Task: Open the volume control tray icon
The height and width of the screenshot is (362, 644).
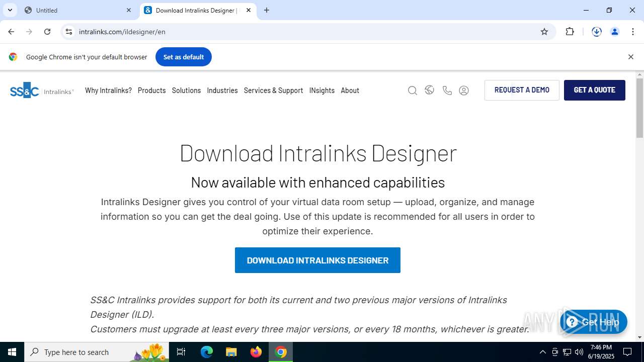Action: coord(579,352)
